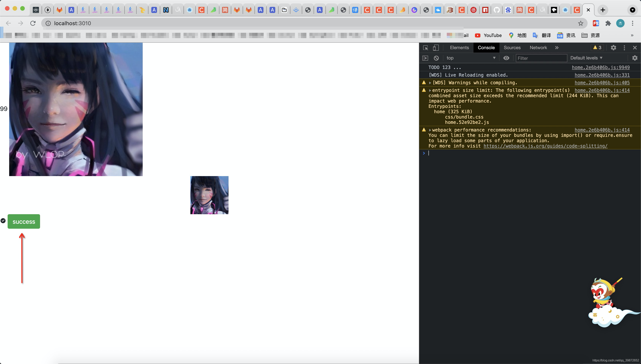The width and height of the screenshot is (641, 364).
Task: Reload the current page
Action: pos(33,23)
